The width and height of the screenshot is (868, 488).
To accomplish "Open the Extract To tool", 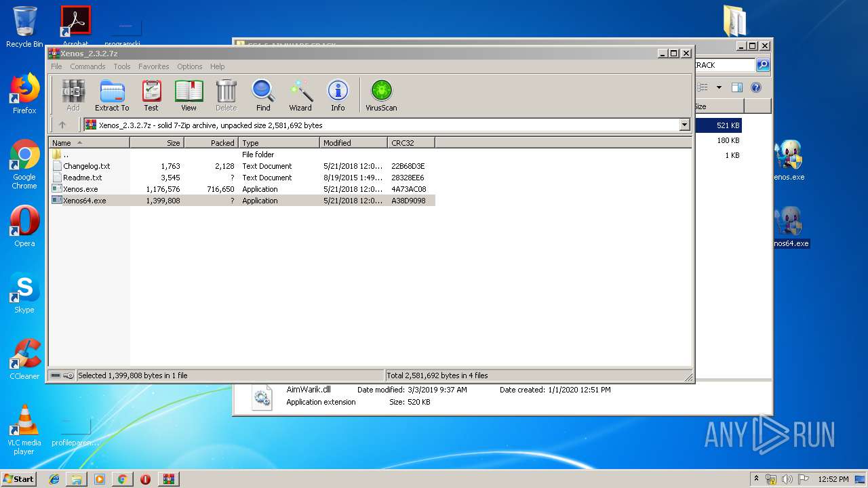I will point(112,95).
